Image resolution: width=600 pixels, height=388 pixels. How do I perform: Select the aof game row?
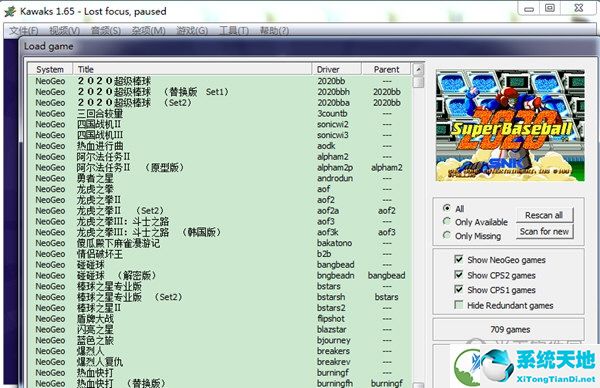click(220, 189)
